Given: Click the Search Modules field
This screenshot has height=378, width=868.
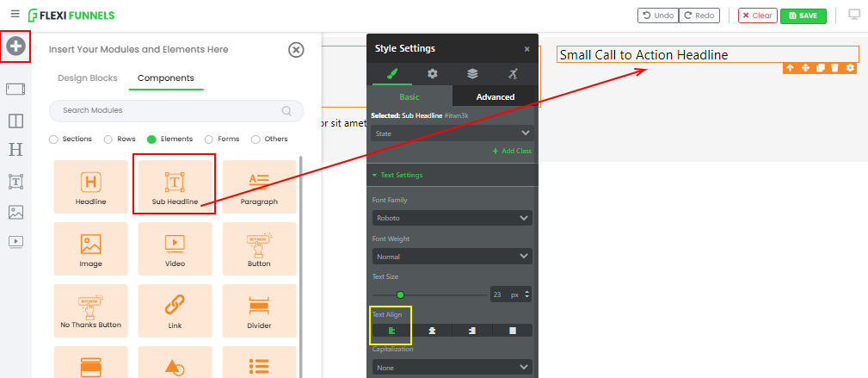Looking at the screenshot, I should click(x=176, y=110).
